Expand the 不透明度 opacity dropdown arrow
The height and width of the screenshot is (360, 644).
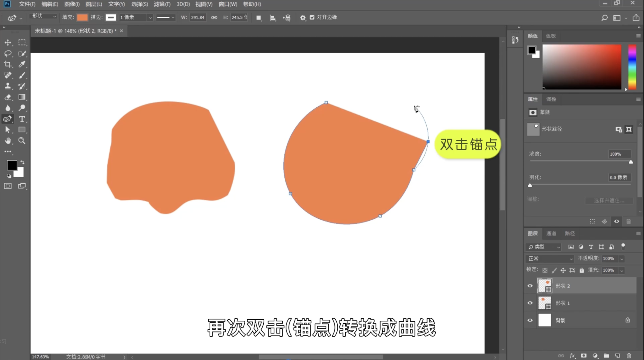coord(622,259)
